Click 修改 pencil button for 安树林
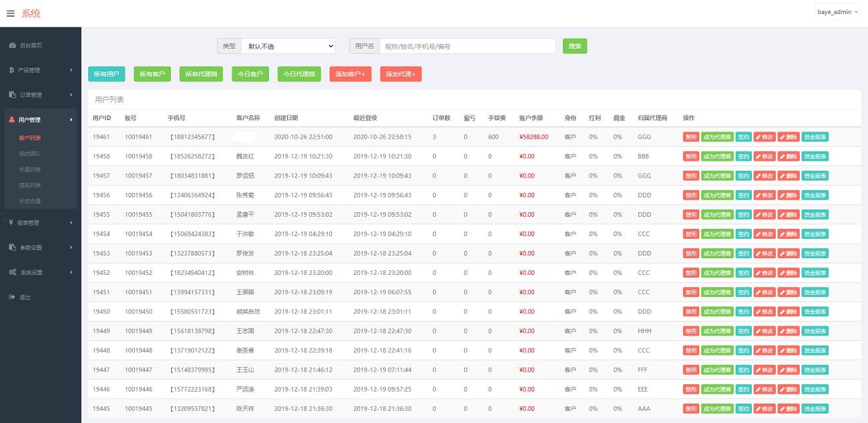Screen dimensions: 868x423 pos(765,272)
